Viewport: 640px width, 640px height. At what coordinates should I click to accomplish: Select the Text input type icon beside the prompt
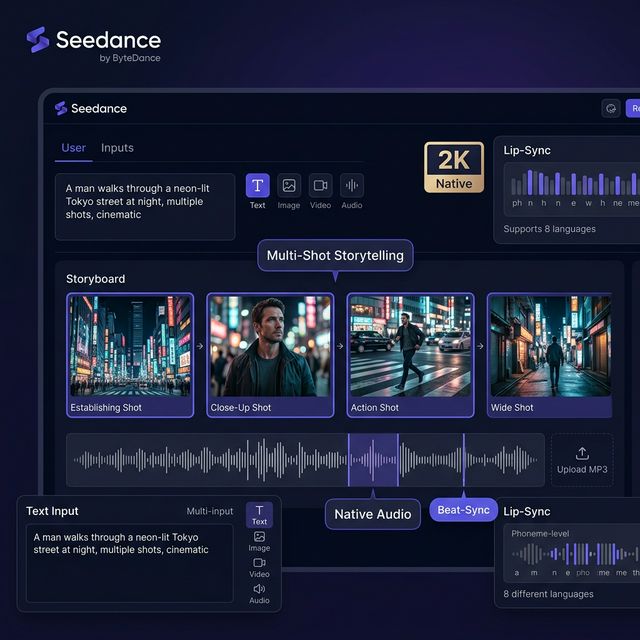(258, 186)
